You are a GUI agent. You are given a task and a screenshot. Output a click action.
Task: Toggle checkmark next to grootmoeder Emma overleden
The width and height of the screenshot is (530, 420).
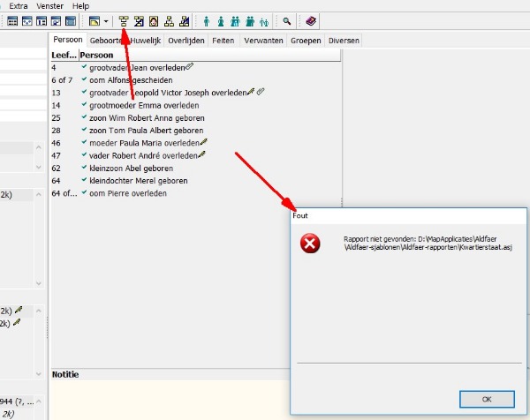84,105
